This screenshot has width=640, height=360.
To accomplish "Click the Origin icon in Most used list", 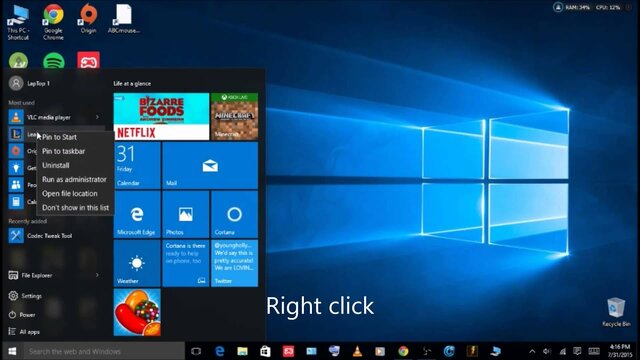I will click(16, 151).
